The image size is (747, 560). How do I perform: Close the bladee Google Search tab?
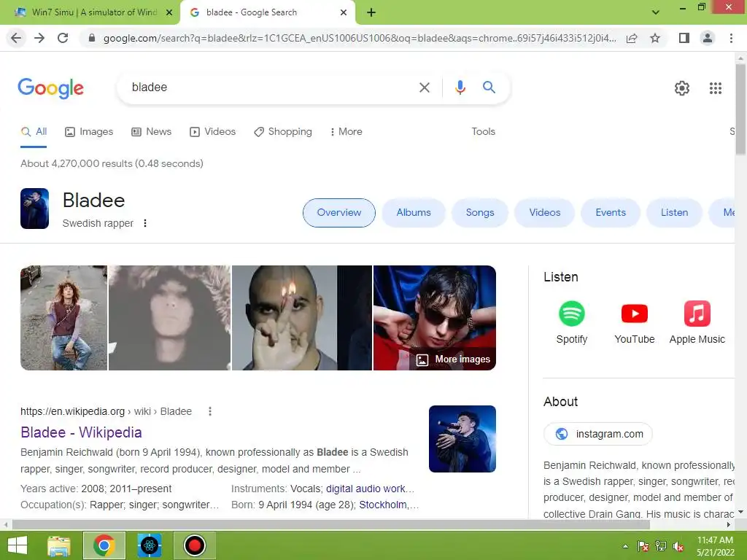(x=344, y=12)
